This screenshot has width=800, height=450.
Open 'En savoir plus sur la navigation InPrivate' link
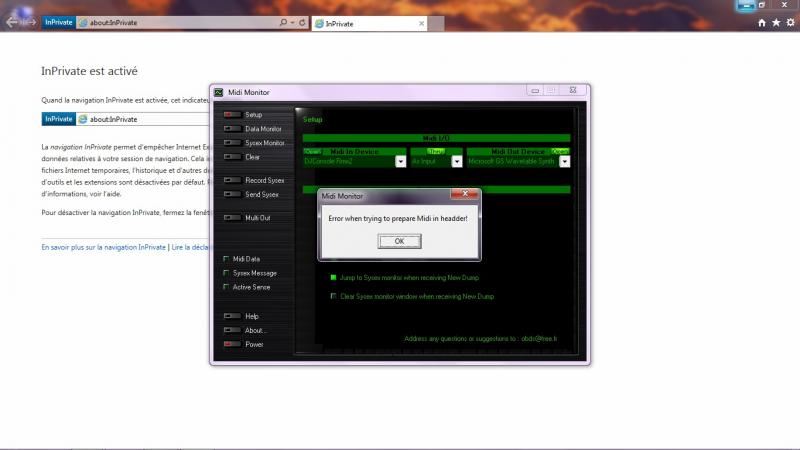[x=103, y=246]
